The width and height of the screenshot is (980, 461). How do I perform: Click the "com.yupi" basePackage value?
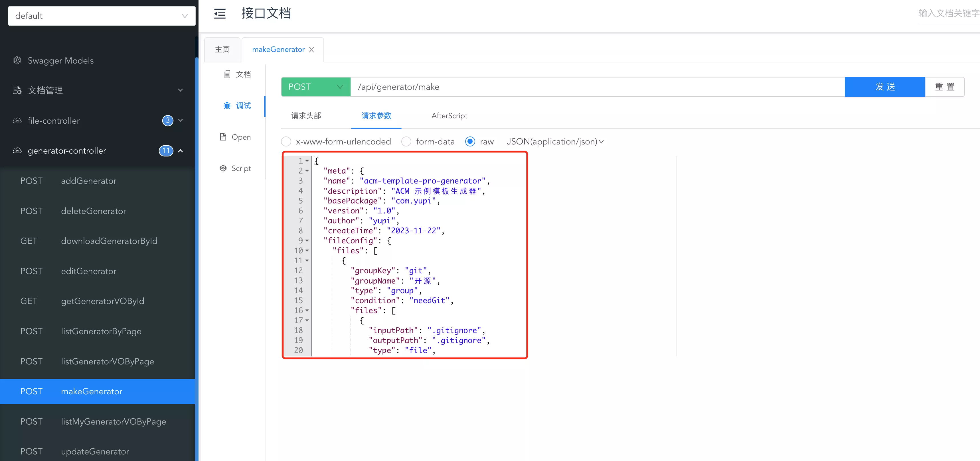click(x=414, y=201)
